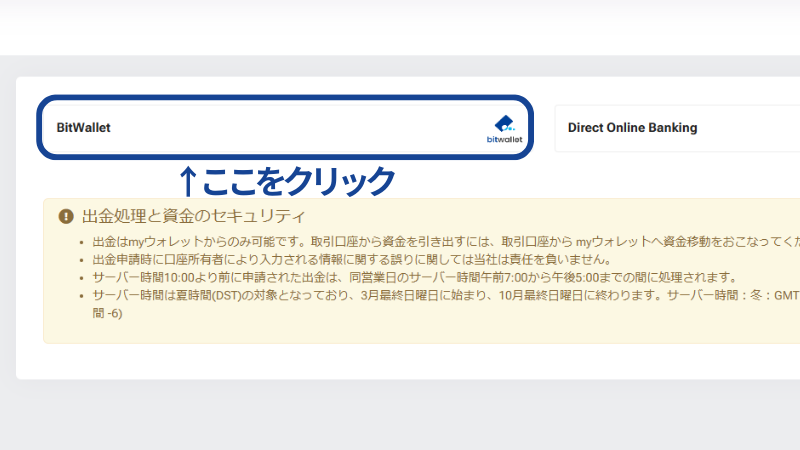Click the white top header bar
The image size is (800, 450).
(x=400, y=27)
